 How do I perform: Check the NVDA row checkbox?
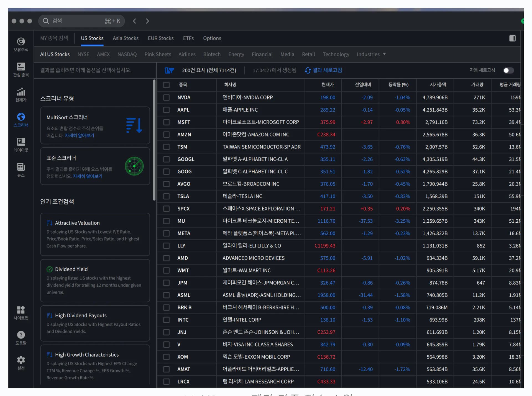point(166,97)
